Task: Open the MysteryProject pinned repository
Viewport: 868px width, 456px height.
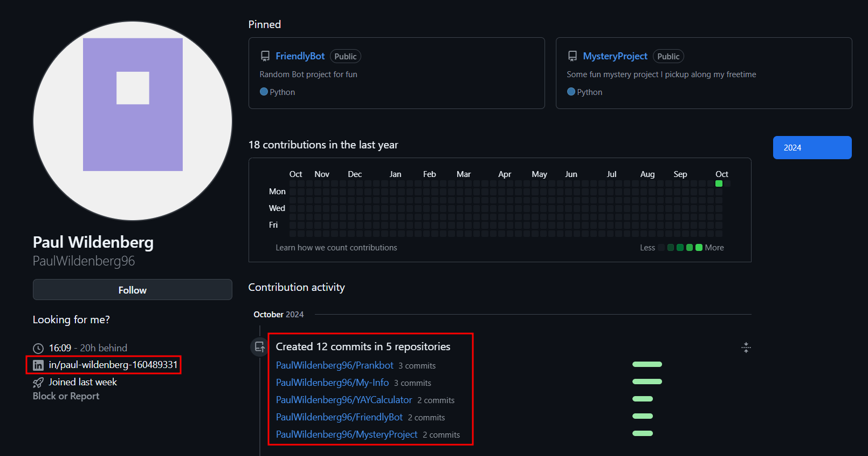Action: (x=615, y=56)
